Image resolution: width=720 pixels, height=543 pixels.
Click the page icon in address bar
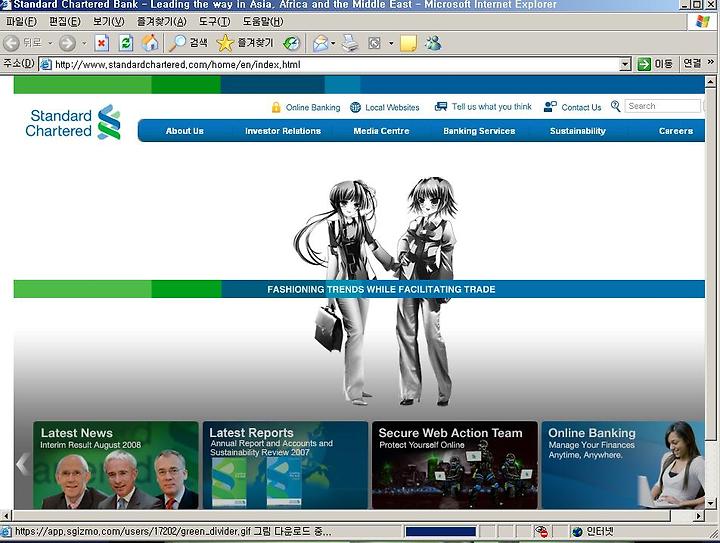pos(45,64)
